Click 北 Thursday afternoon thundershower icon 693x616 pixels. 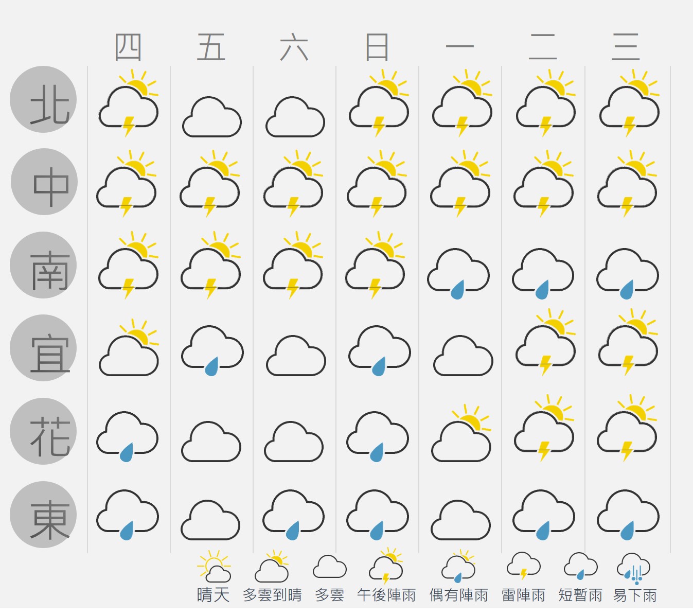129,103
